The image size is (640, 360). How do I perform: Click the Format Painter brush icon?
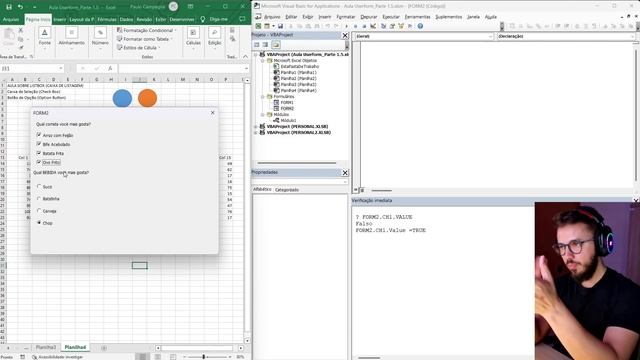tap(20, 48)
